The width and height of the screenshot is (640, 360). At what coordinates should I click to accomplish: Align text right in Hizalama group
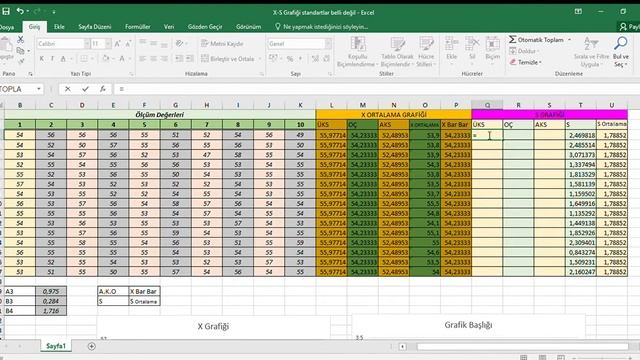[164, 59]
